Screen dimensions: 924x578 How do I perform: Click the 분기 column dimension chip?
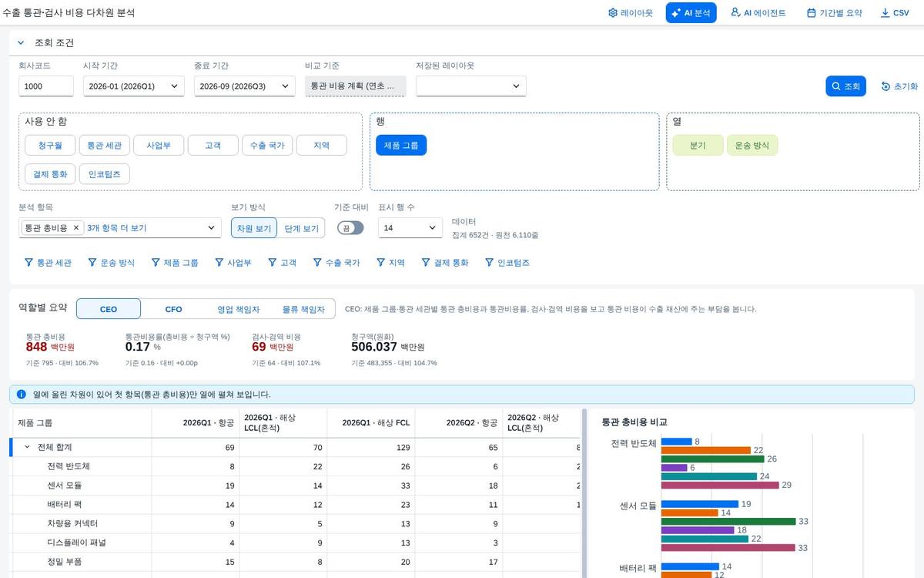pos(698,145)
